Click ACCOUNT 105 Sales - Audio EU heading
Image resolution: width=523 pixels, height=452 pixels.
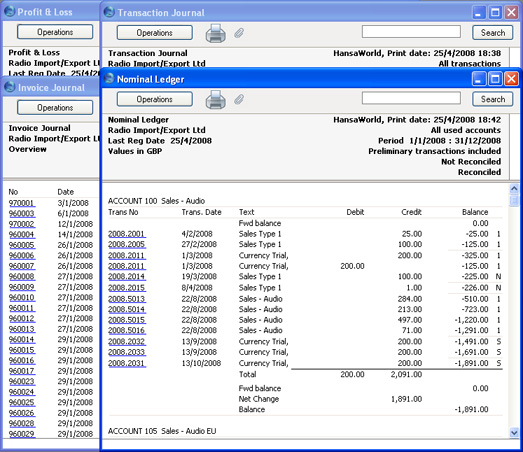162,431
